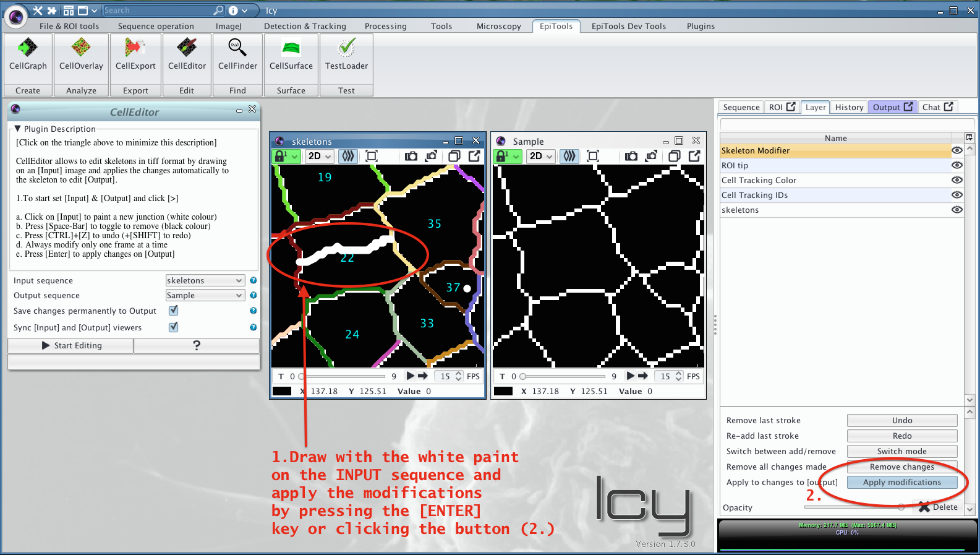Viewport: 980px width, 555px height.
Task: Open help for Input sequence
Action: (x=253, y=280)
